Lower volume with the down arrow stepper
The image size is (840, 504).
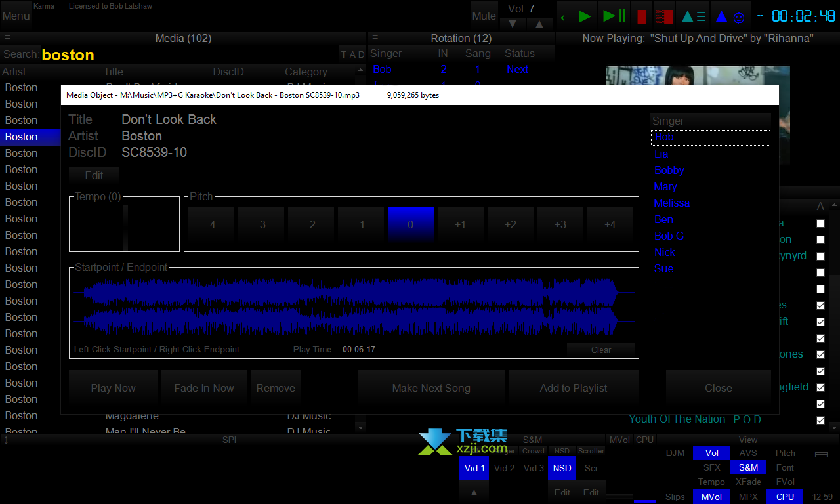pyautogui.click(x=513, y=24)
